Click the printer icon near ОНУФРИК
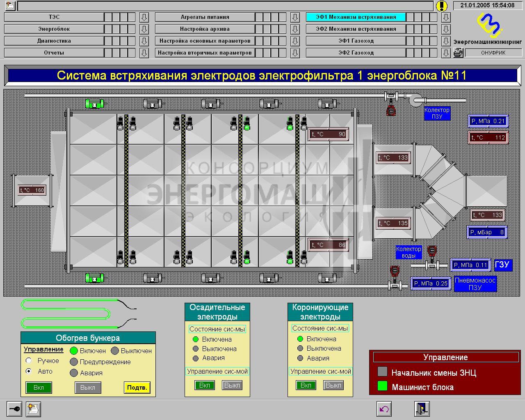 458,52
